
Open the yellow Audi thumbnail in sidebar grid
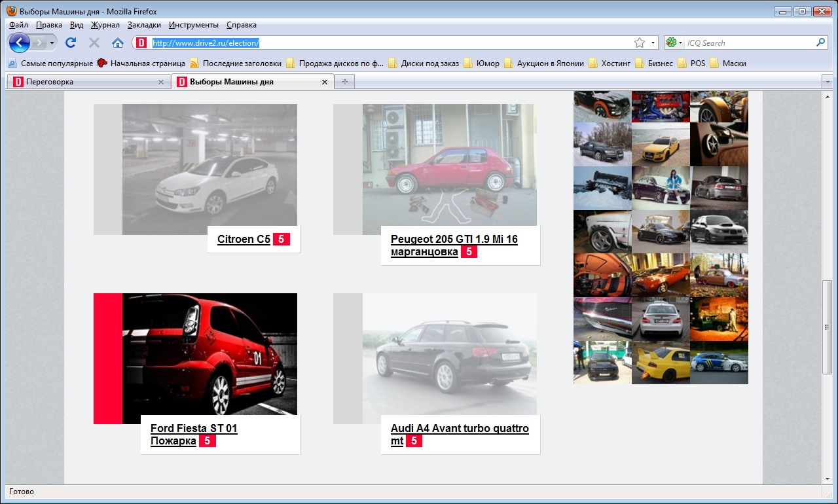point(661,144)
